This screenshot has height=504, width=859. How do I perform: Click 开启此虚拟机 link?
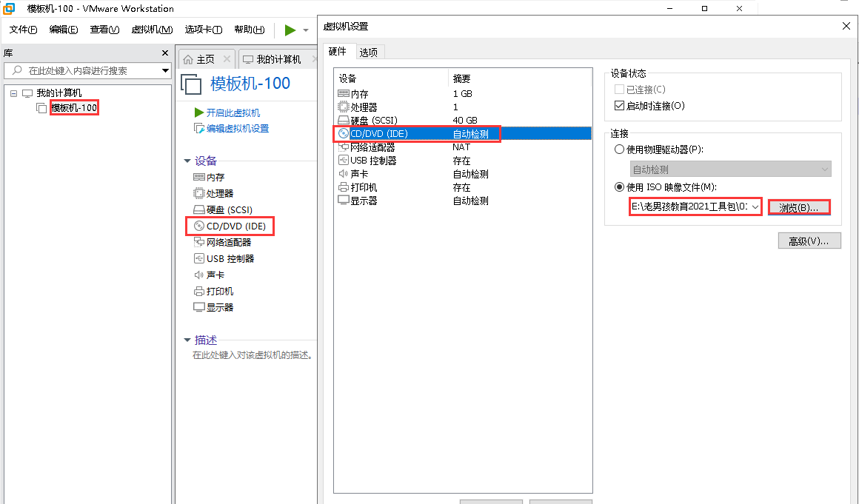tap(233, 112)
